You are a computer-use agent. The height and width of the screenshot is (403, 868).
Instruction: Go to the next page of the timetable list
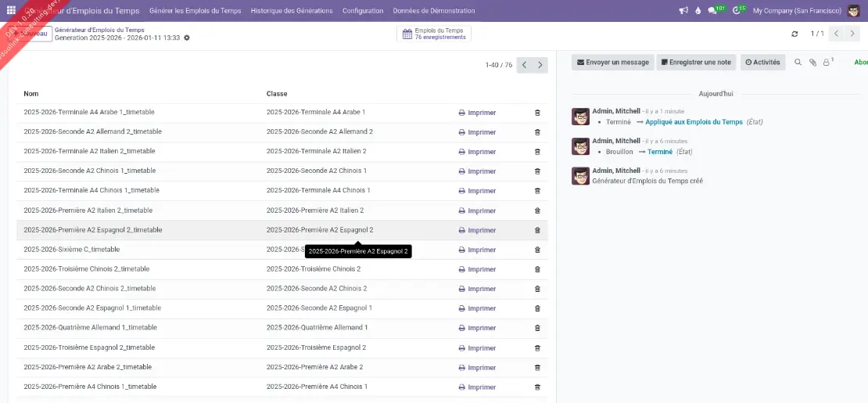540,65
